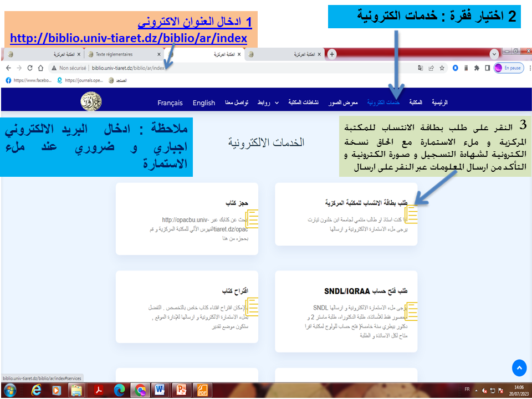The image size is (532, 399).
Task: Click the translate page icon in address bar
Action: [x=420, y=68]
